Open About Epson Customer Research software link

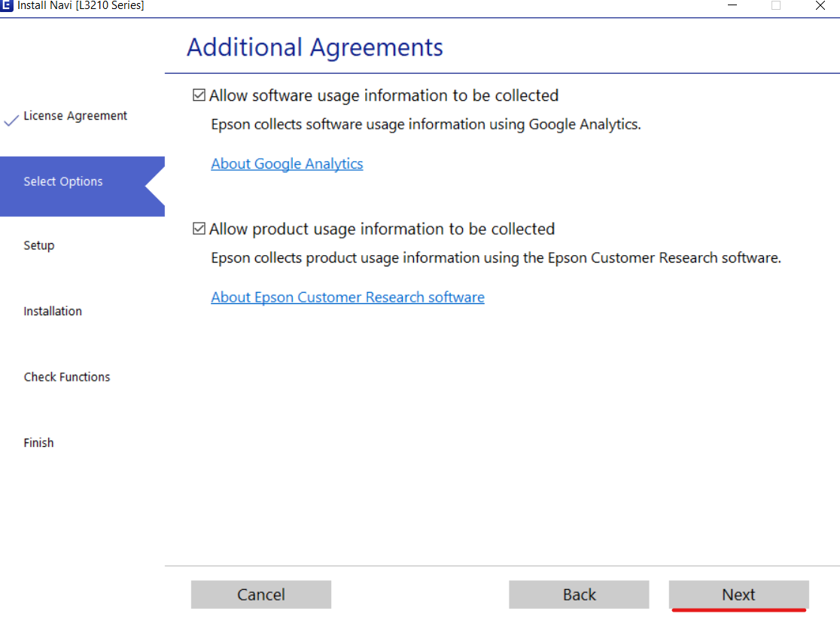[347, 297]
